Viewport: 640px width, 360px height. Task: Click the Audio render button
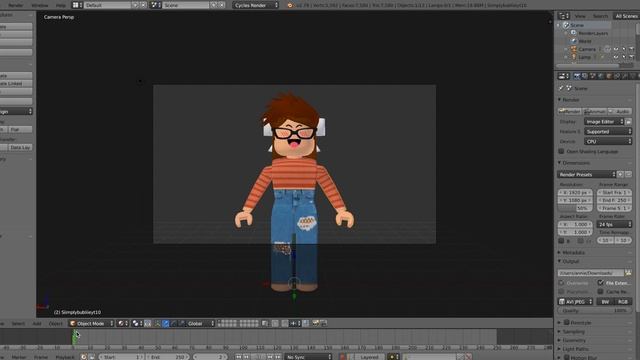coord(620,111)
